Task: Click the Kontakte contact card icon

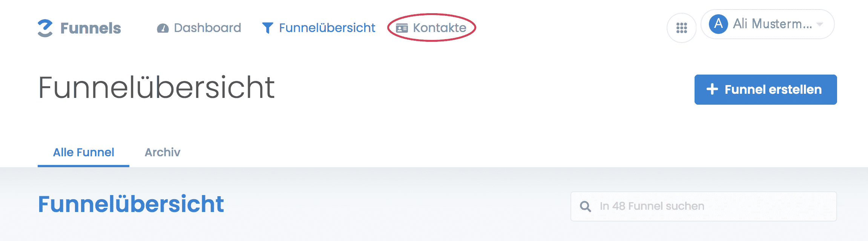Action: click(402, 28)
